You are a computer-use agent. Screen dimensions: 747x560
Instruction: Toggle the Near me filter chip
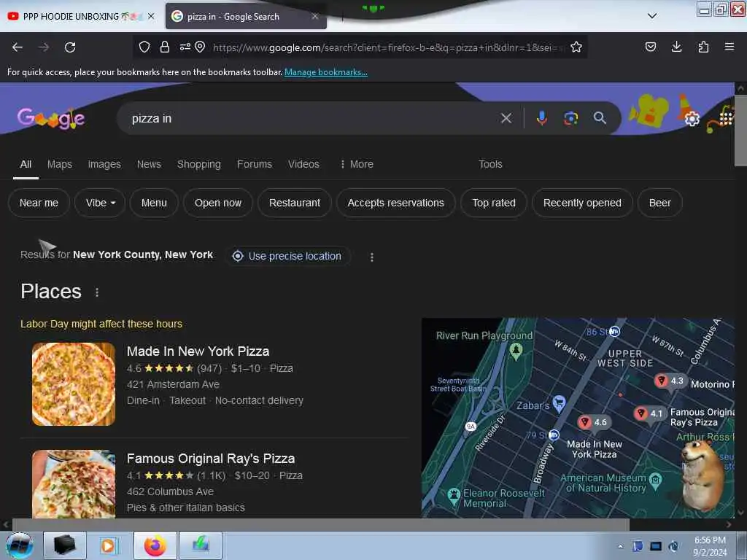[39, 203]
